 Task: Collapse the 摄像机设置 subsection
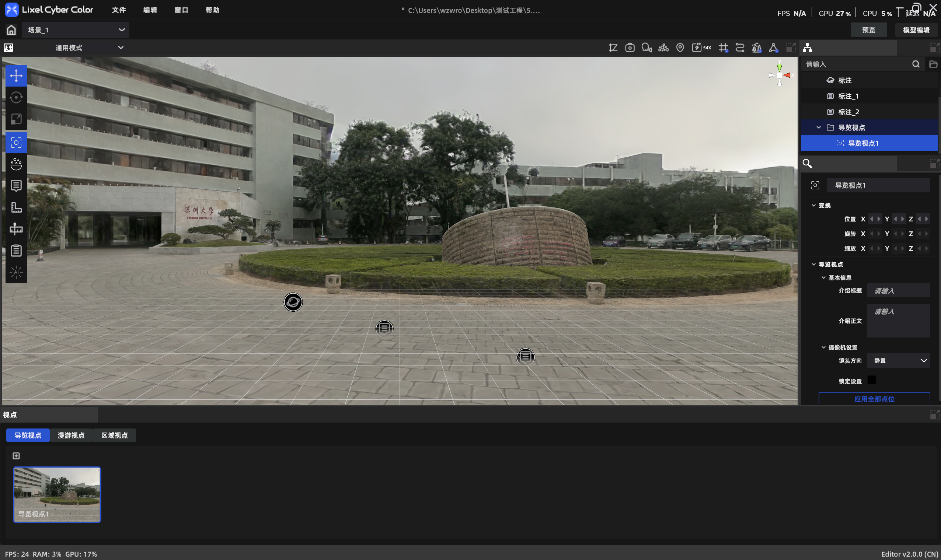click(x=823, y=347)
